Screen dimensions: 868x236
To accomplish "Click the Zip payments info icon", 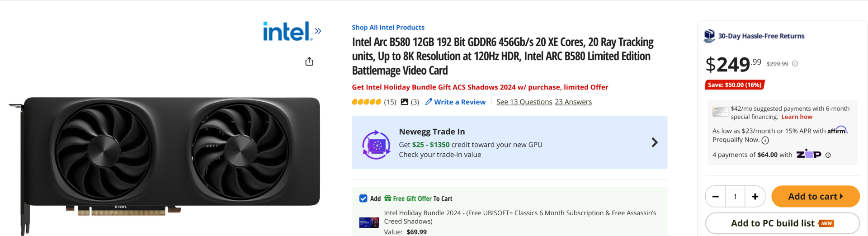I will pos(828,155).
